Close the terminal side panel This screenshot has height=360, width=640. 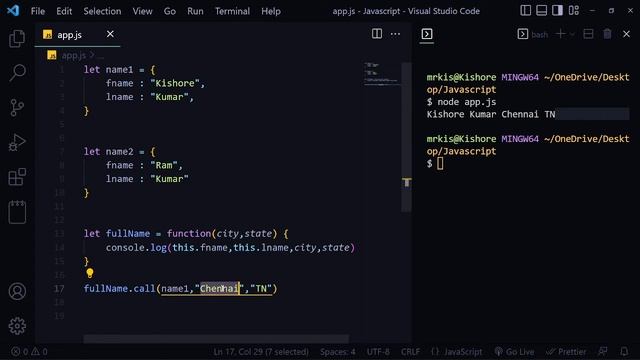(x=627, y=34)
